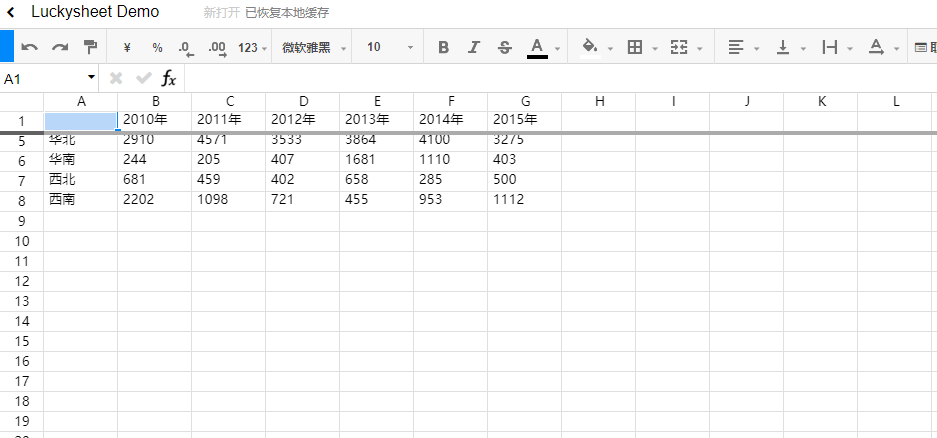
Task: Select cell with value 1112
Action: point(525,201)
